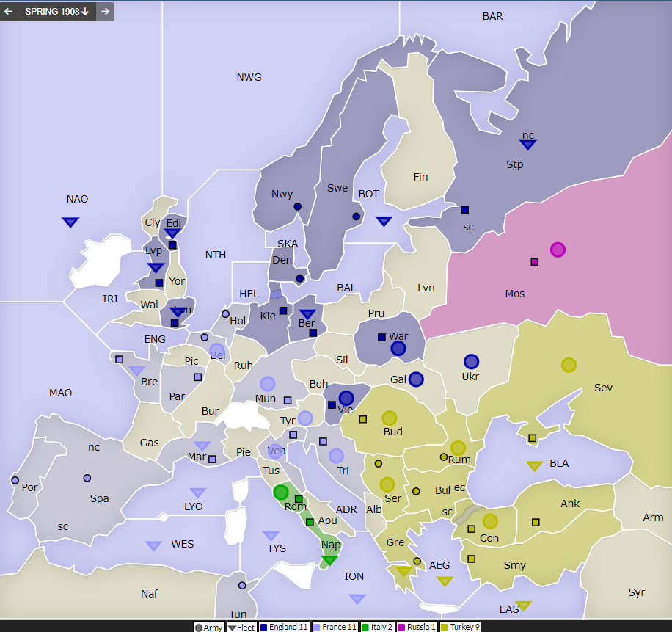Select the English army in Galicia

click(416, 379)
